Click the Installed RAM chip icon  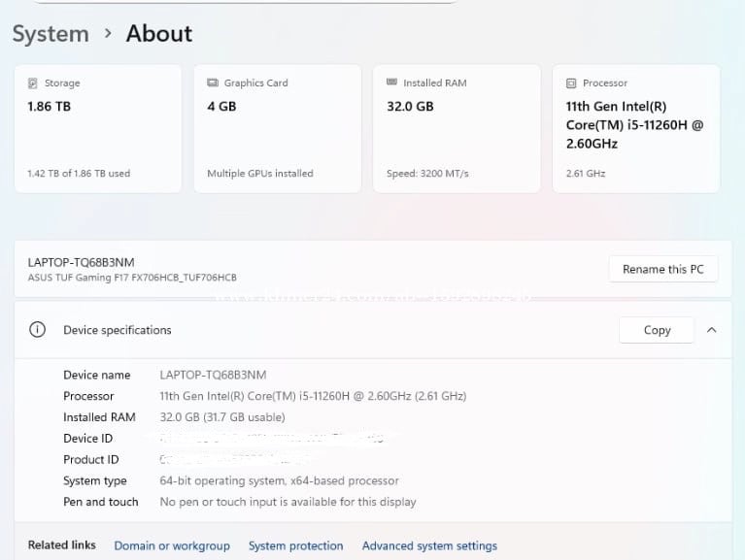coord(392,83)
